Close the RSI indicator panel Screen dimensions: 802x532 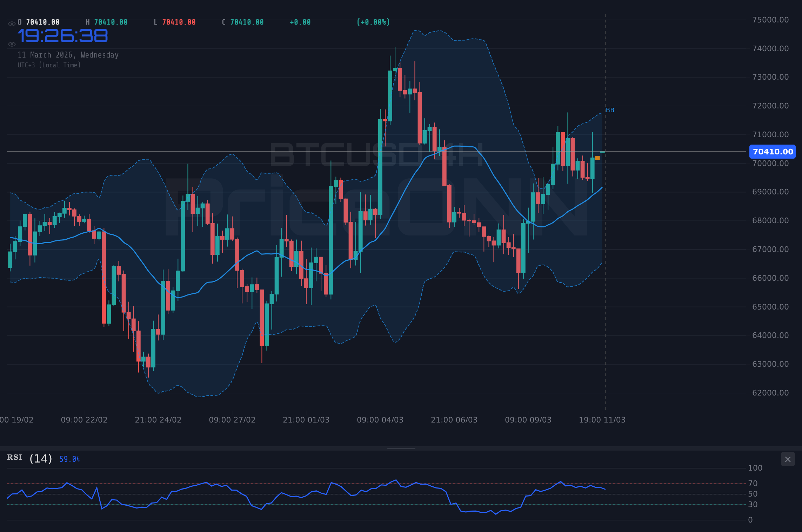coord(789,459)
